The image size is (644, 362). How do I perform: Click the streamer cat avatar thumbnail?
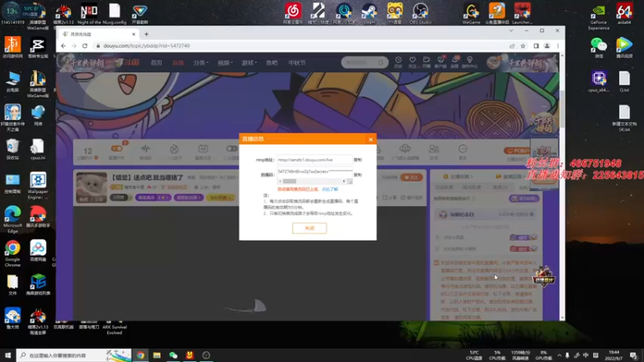point(92,187)
